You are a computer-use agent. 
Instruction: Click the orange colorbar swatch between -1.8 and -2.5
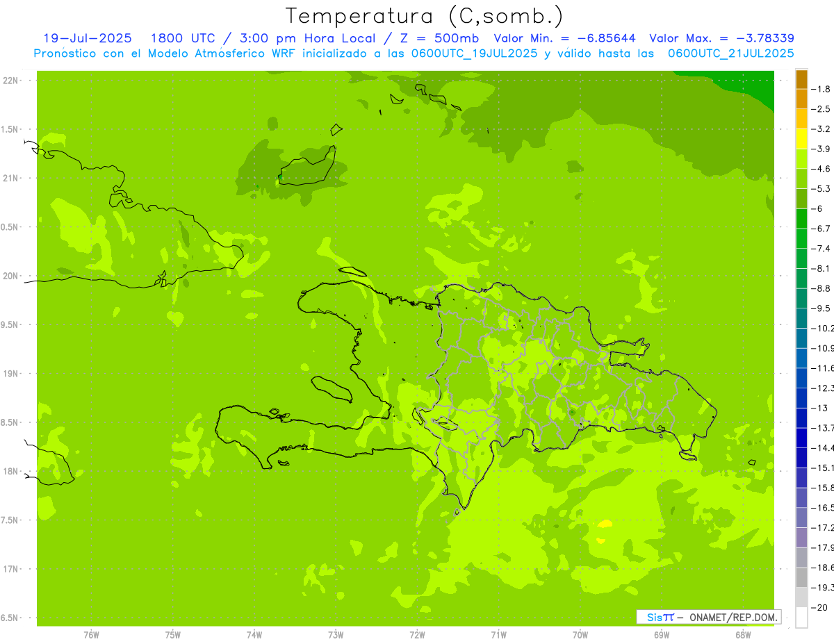click(x=801, y=99)
